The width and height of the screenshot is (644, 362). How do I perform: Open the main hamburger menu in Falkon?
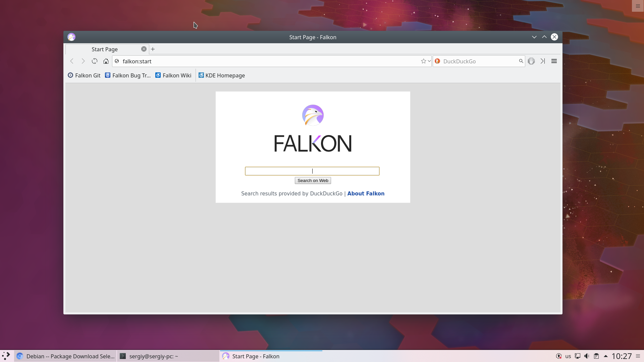click(554, 61)
